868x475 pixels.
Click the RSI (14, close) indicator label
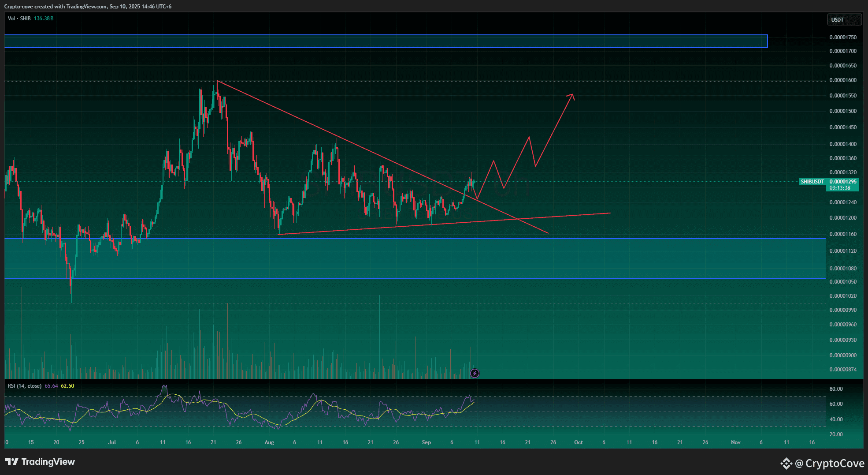point(24,385)
